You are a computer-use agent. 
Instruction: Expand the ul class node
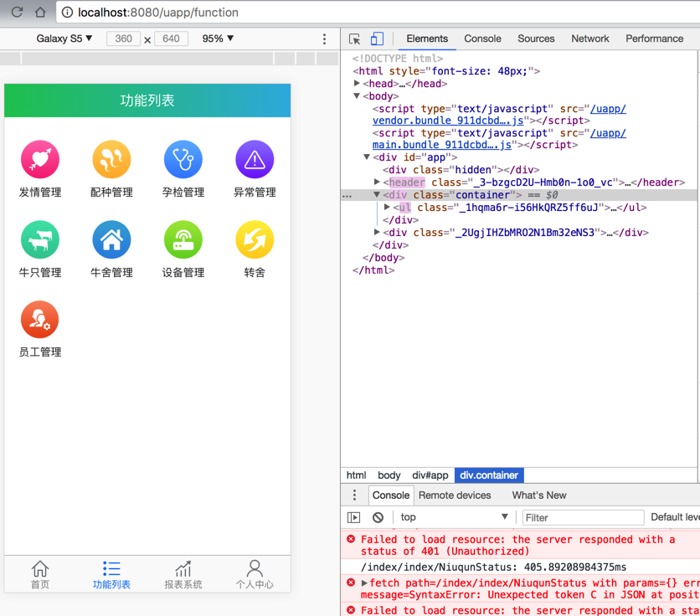(x=387, y=207)
